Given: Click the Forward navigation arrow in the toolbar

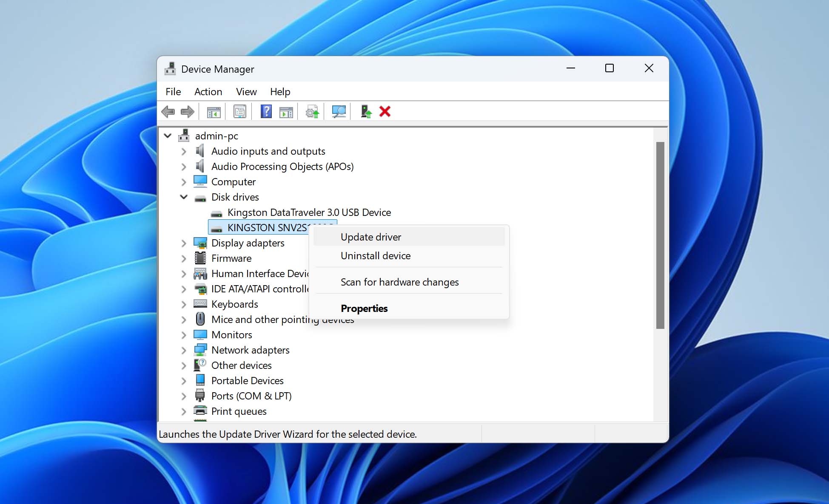Looking at the screenshot, I should tap(186, 111).
